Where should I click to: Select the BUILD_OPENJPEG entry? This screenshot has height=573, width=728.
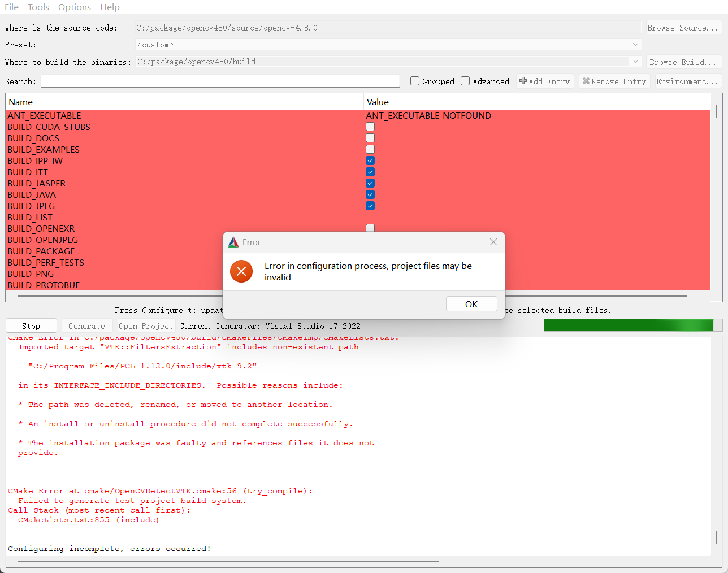[x=43, y=240]
